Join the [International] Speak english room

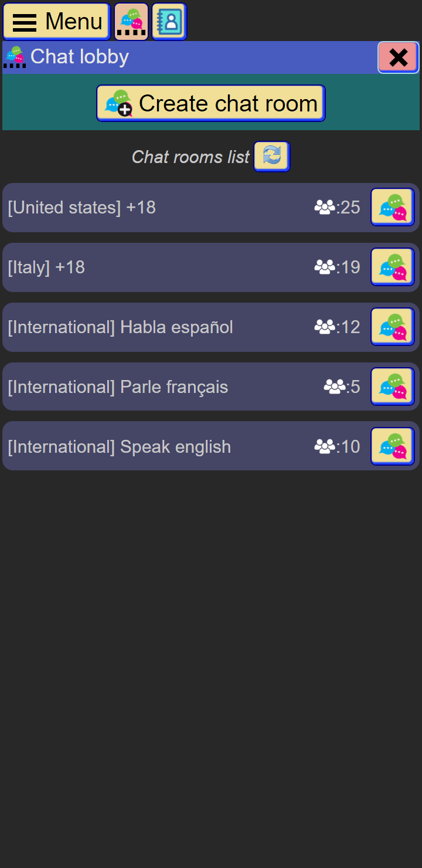pos(392,446)
